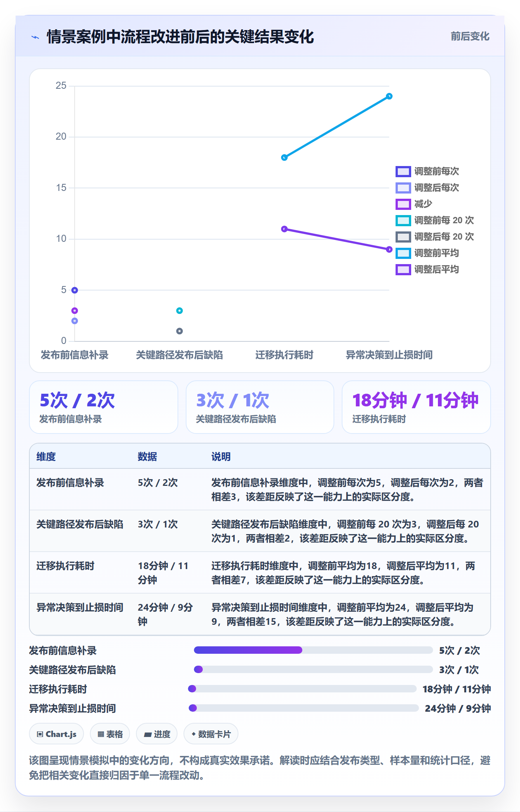Image resolution: width=520 pixels, height=812 pixels.
Task: Click the purple data point at value 9
Action: (x=389, y=249)
